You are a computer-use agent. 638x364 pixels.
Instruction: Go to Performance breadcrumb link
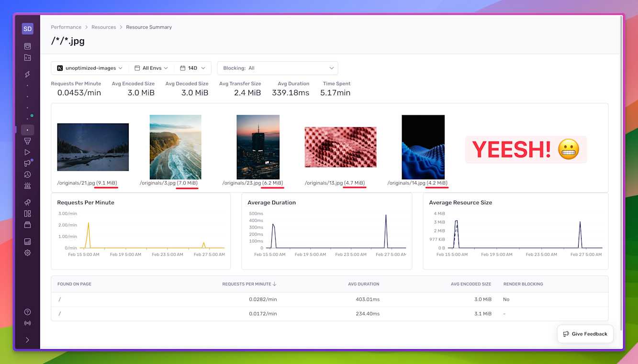pos(66,27)
